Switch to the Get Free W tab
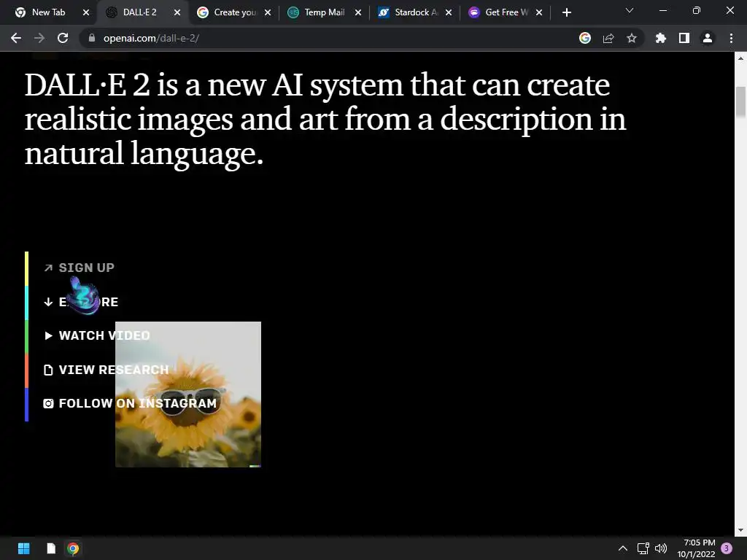Image resolution: width=747 pixels, height=560 pixels. [506, 12]
